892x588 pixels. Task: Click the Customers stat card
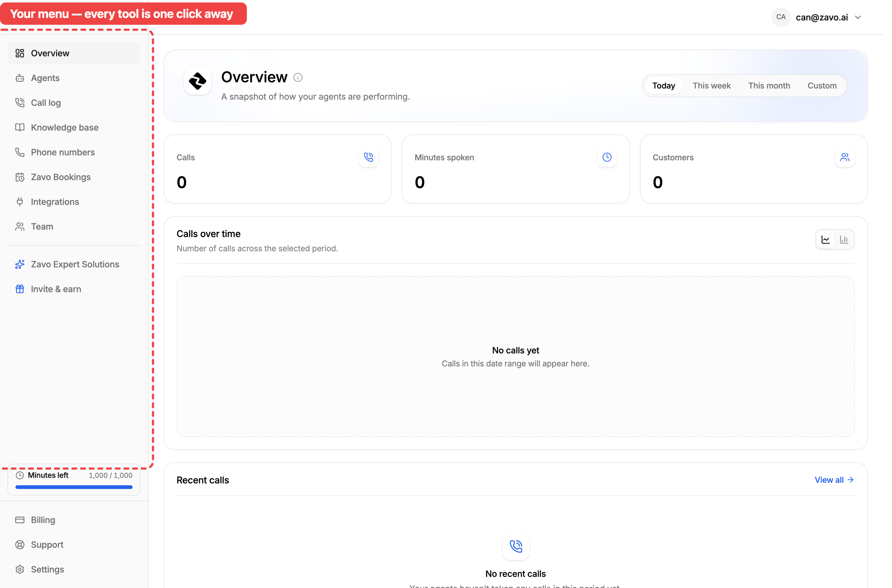[x=754, y=169]
